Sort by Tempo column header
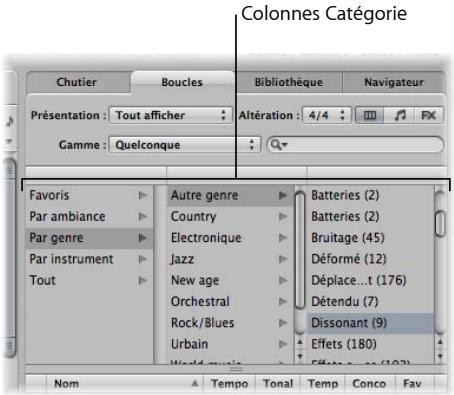 tap(229, 384)
